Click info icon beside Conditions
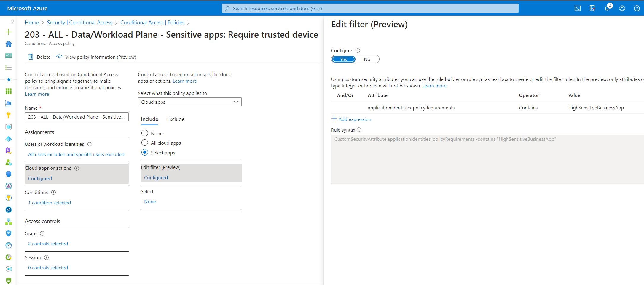The width and height of the screenshot is (644, 285). click(x=53, y=193)
